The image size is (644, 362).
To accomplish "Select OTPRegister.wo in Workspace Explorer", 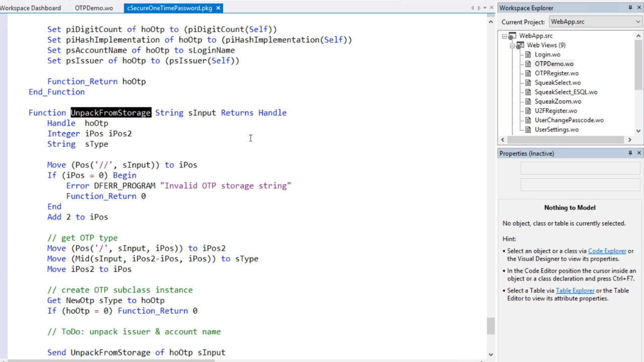I will click(556, 73).
